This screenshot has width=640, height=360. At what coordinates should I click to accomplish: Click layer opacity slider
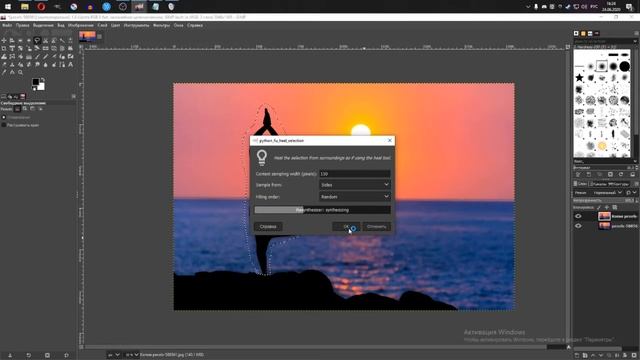pyautogui.click(x=605, y=200)
